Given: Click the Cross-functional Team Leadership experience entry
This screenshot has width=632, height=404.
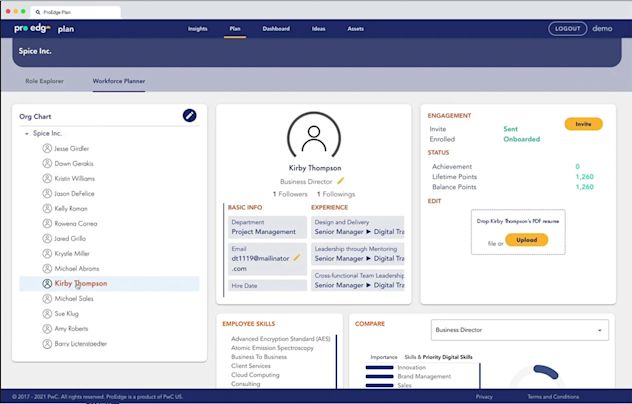Looking at the screenshot, I should tap(358, 280).
